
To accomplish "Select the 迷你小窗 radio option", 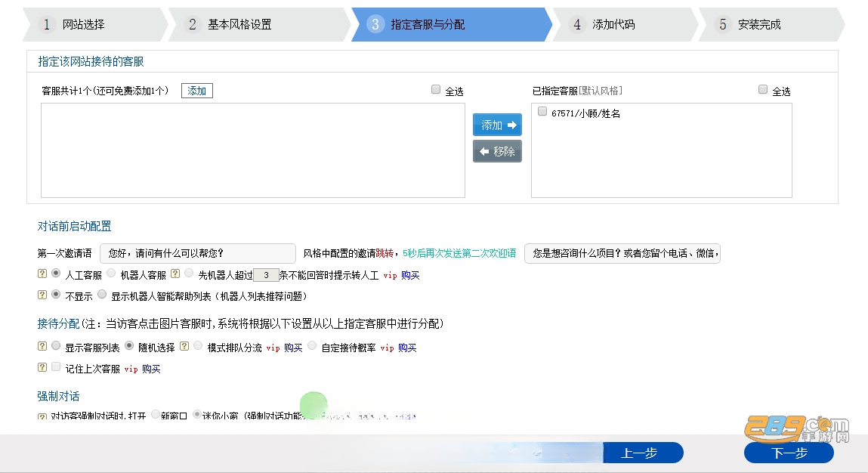I will pyautogui.click(x=197, y=414).
